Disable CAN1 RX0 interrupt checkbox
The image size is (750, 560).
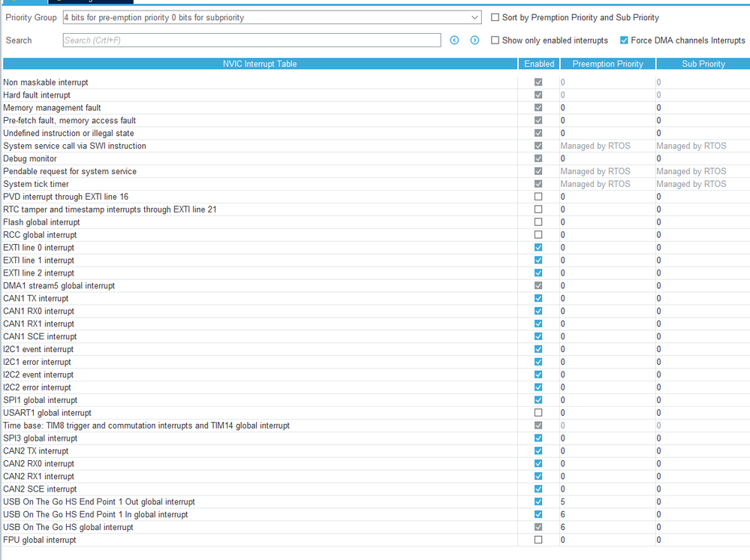(538, 311)
